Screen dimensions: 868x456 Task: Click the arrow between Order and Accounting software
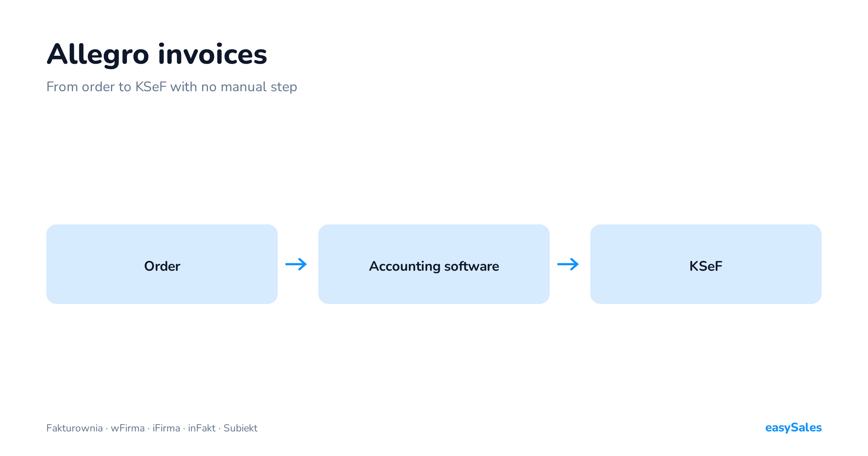pyautogui.click(x=296, y=264)
